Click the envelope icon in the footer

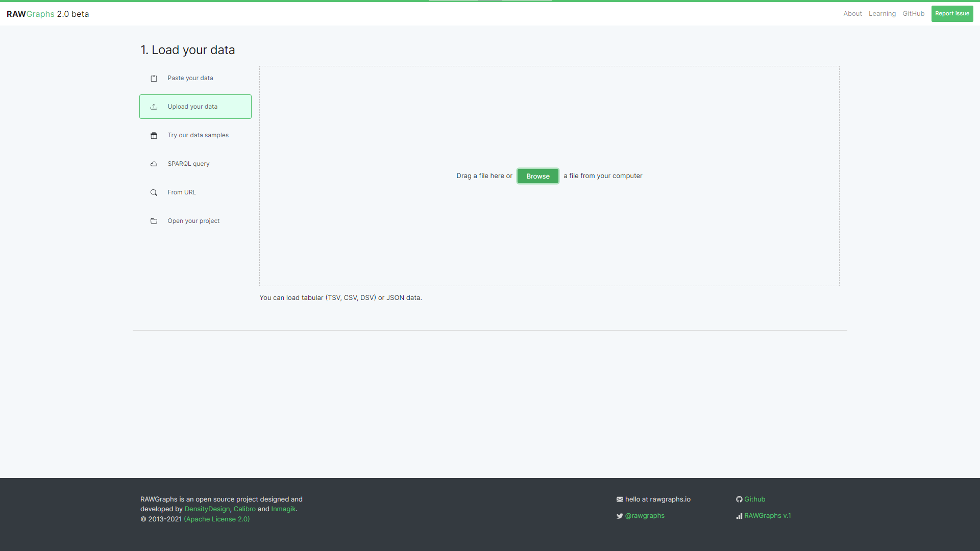[x=620, y=499]
